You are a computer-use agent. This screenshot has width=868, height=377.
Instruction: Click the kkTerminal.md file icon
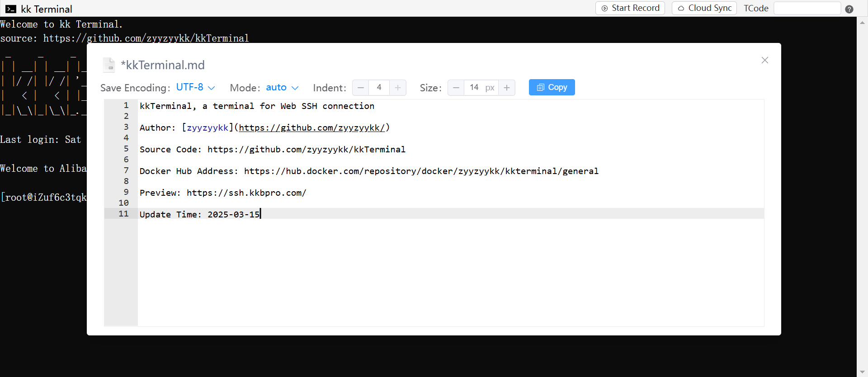pos(109,65)
